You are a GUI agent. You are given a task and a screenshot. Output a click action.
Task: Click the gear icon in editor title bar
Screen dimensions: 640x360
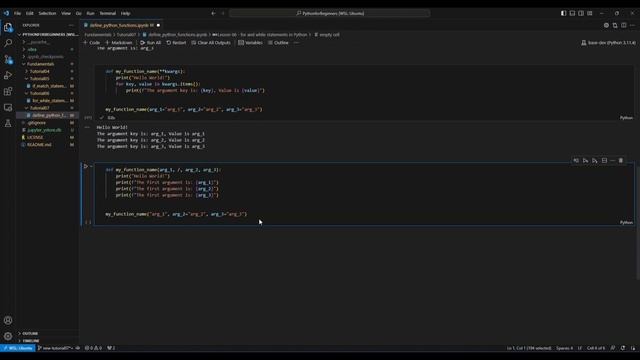[606, 25]
